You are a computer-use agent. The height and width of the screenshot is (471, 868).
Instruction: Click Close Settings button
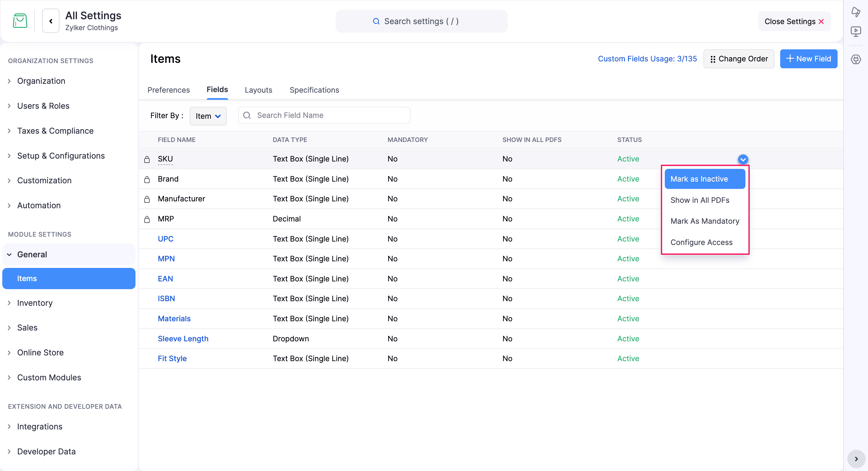tap(794, 22)
